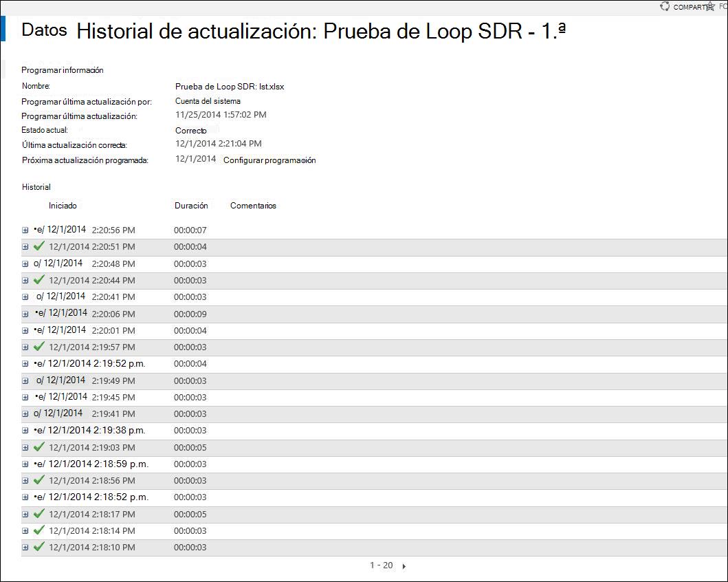Click the green checkmark beside 2:18:56 PM
The height and width of the screenshot is (582, 728).
click(39, 479)
